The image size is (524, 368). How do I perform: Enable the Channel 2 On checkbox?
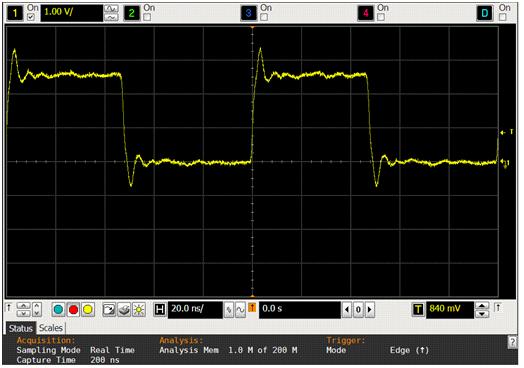tap(147, 17)
